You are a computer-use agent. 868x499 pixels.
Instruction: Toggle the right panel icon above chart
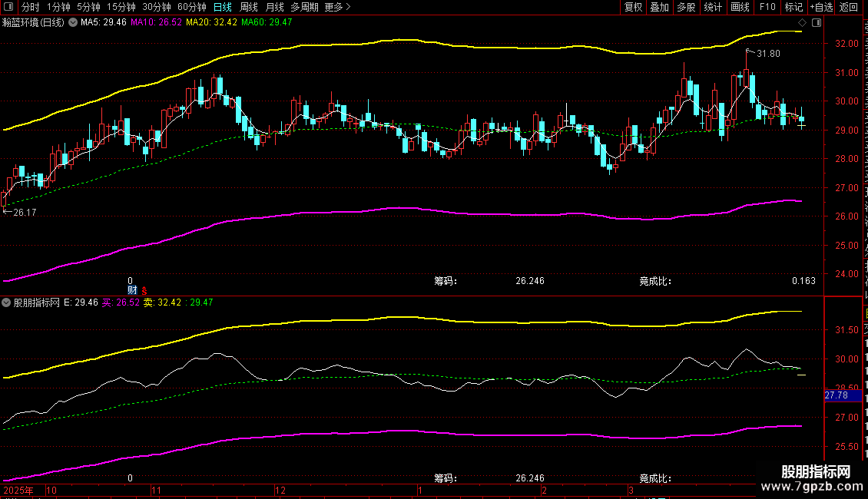click(x=817, y=23)
